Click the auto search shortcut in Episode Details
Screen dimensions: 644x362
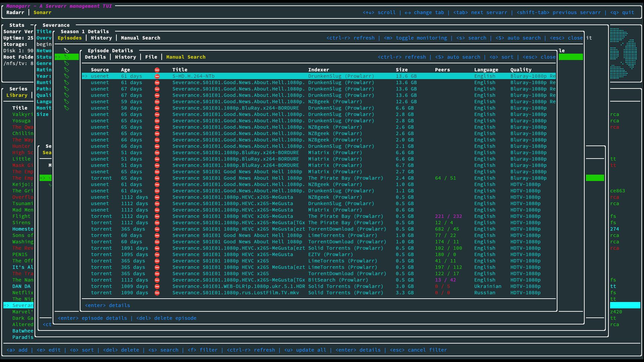click(x=458, y=57)
